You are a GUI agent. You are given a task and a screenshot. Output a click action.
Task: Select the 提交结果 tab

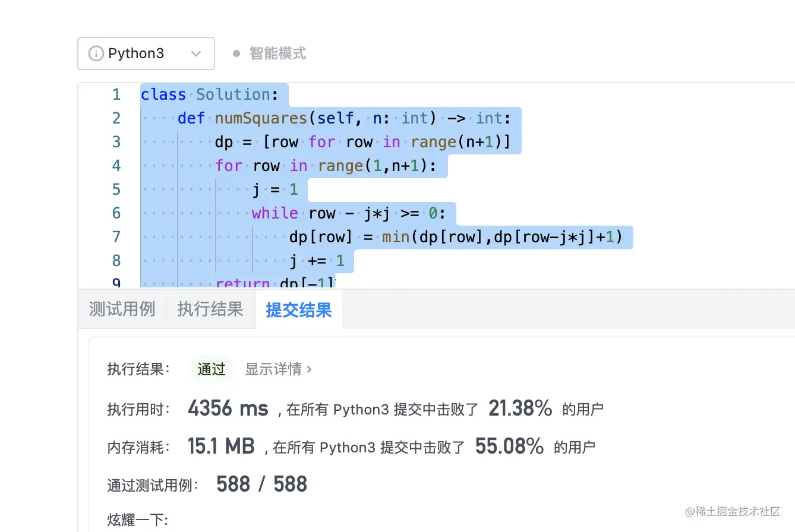click(x=299, y=309)
